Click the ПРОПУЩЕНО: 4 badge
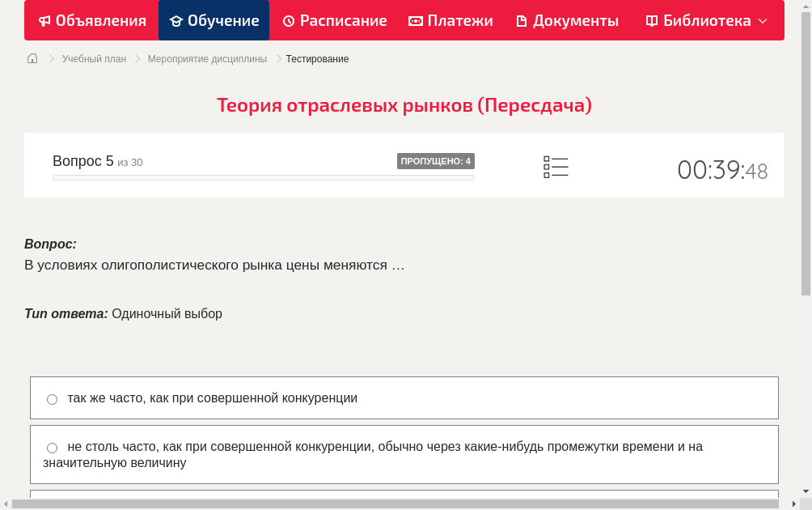 click(x=436, y=160)
